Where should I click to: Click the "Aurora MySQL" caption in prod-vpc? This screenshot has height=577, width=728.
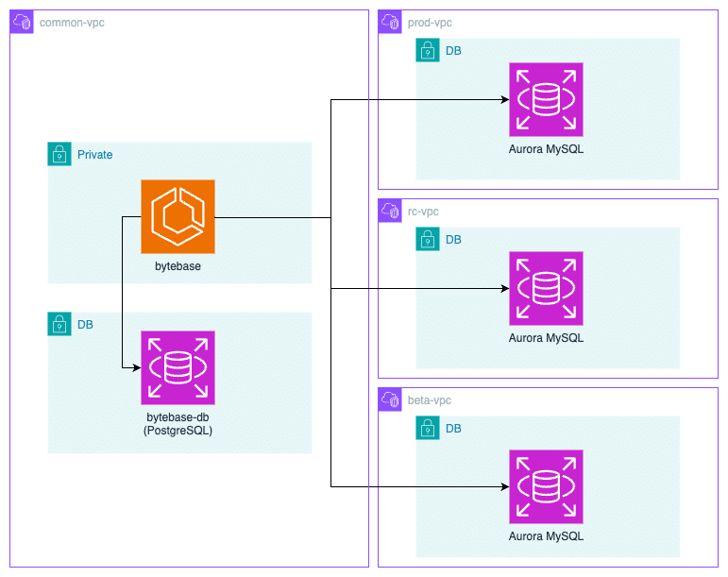(546, 149)
